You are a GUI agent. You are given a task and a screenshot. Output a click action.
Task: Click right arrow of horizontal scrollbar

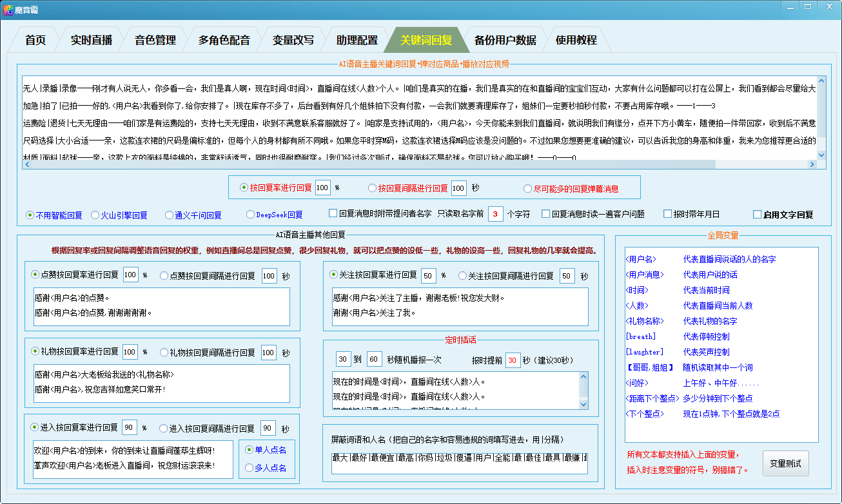pos(811,164)
